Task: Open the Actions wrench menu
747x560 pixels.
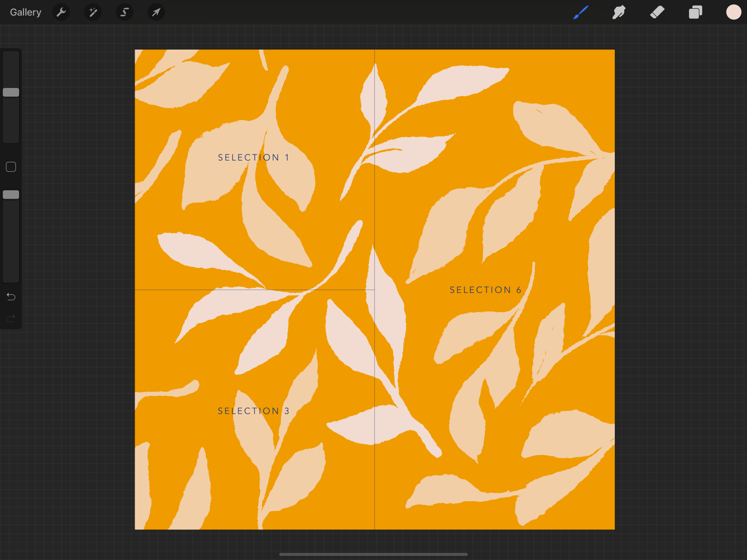Action: (61, 13)
